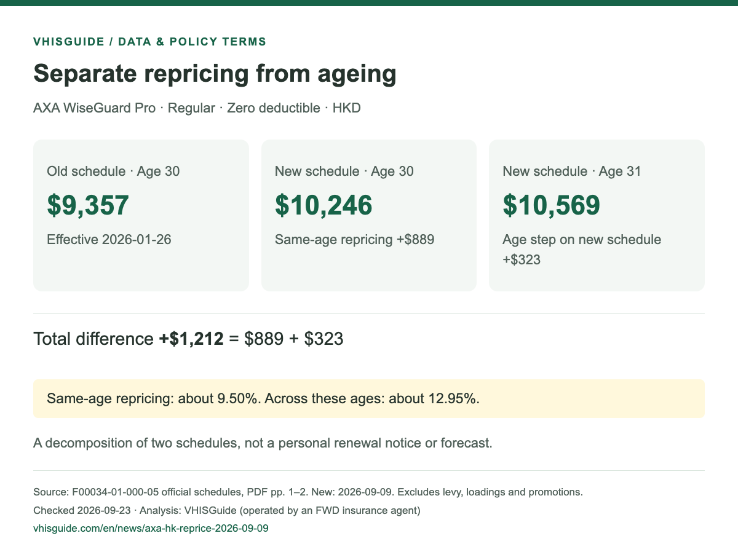Click 'Same-age repricing +$889' text

(x=355, y=239)
